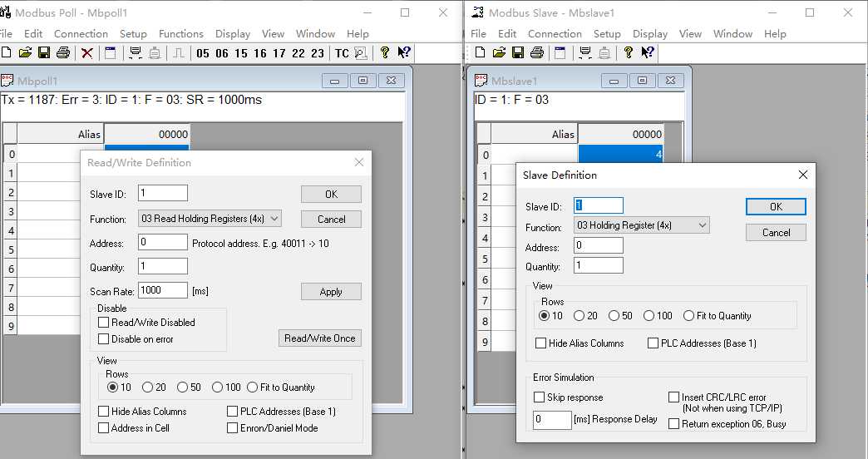Open Connection menu in Modbus Poll
Viewport: 868px width, 459px height.
point(81,34)
